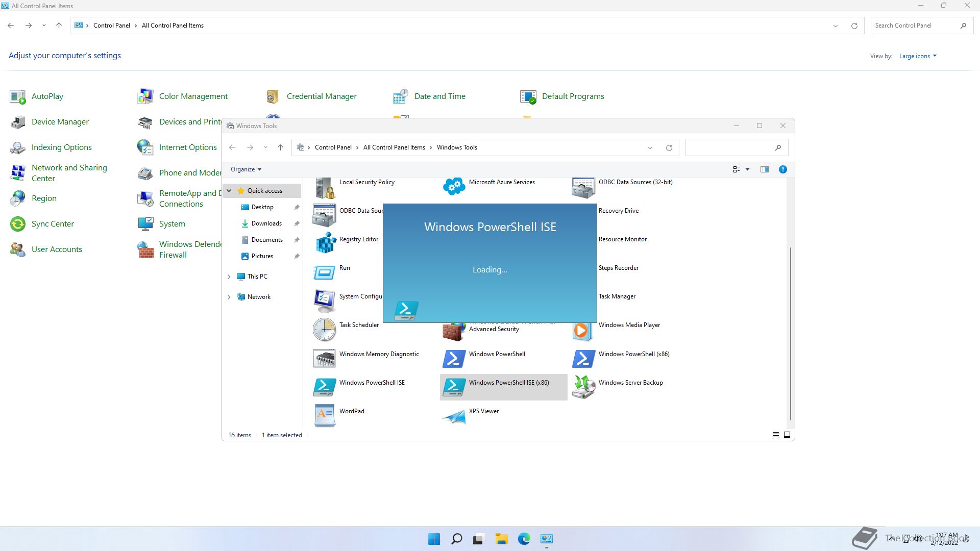Click Adjust your computer's settings link
The width and height of the screenshot is (980, 551).
(65, 55)
